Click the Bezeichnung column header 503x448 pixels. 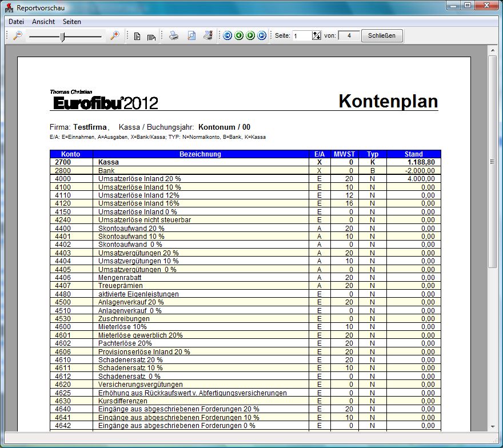click(x=201, y=154)
